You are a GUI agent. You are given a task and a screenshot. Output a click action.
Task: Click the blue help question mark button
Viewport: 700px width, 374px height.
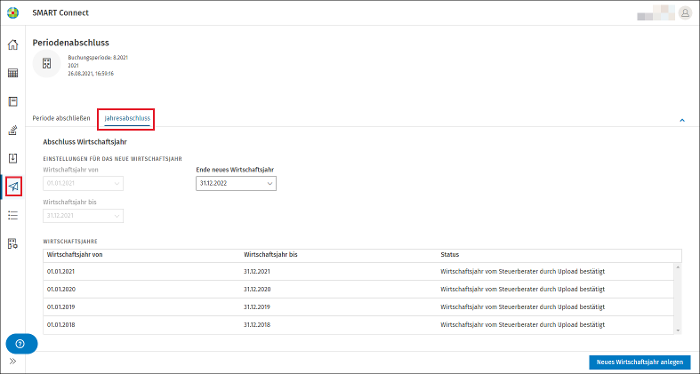(21, 344)
